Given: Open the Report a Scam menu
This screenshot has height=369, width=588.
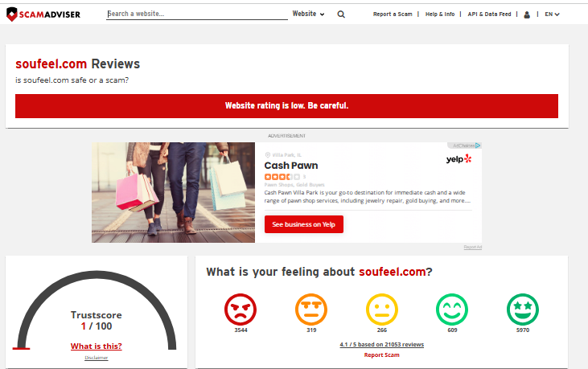Looking at the screenshot, I should [393, 14].
